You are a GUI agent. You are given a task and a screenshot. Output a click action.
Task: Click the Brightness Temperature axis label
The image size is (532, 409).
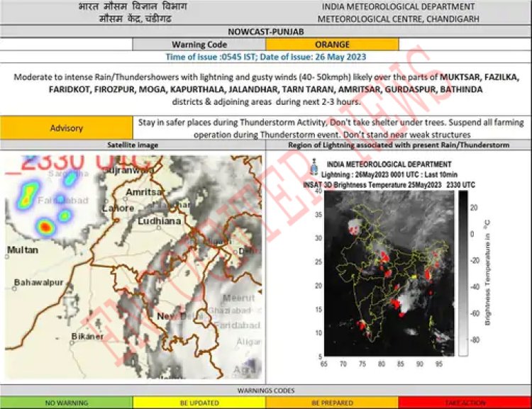point(487,274)
